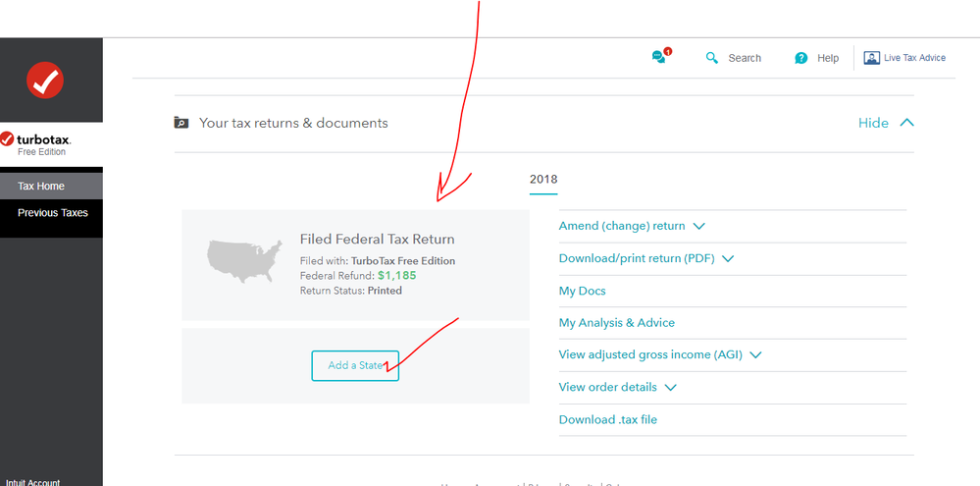Click View adjusted gross income (AGI) link
Viewport: 980px width, 486px height.
tap(650, 354)
